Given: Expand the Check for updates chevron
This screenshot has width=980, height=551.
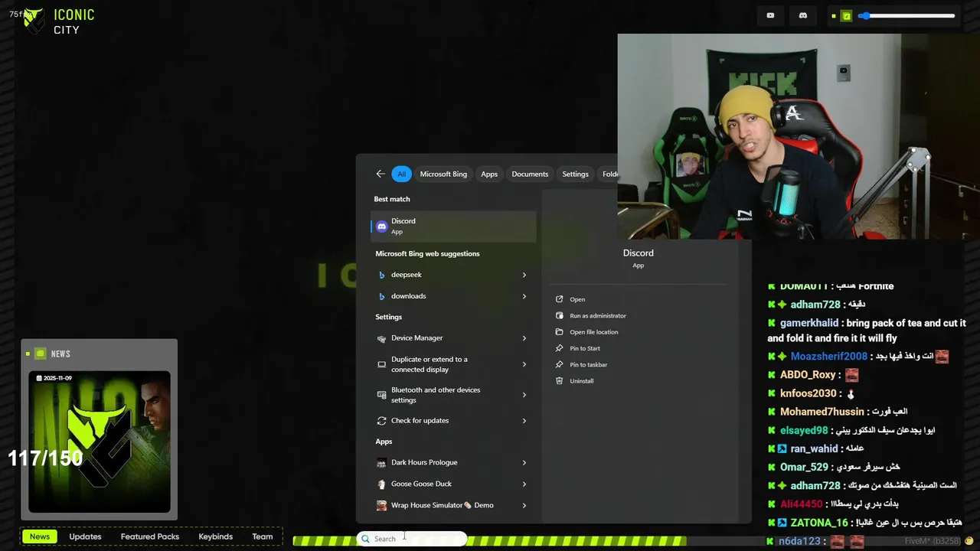Looking at the screenshot, I should (524, 421).
